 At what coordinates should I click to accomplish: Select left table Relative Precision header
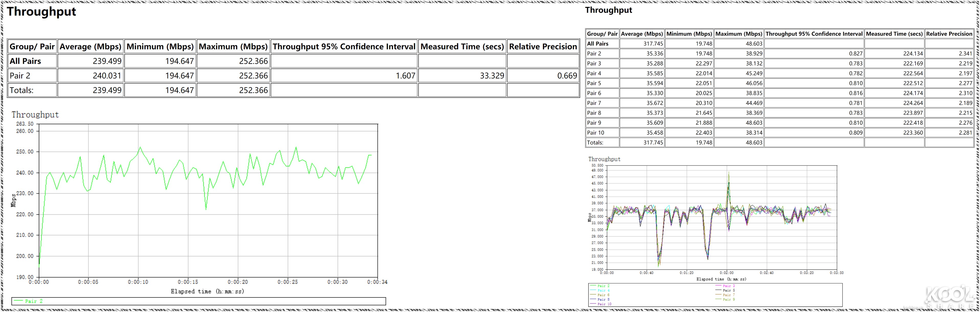[543, 46]
